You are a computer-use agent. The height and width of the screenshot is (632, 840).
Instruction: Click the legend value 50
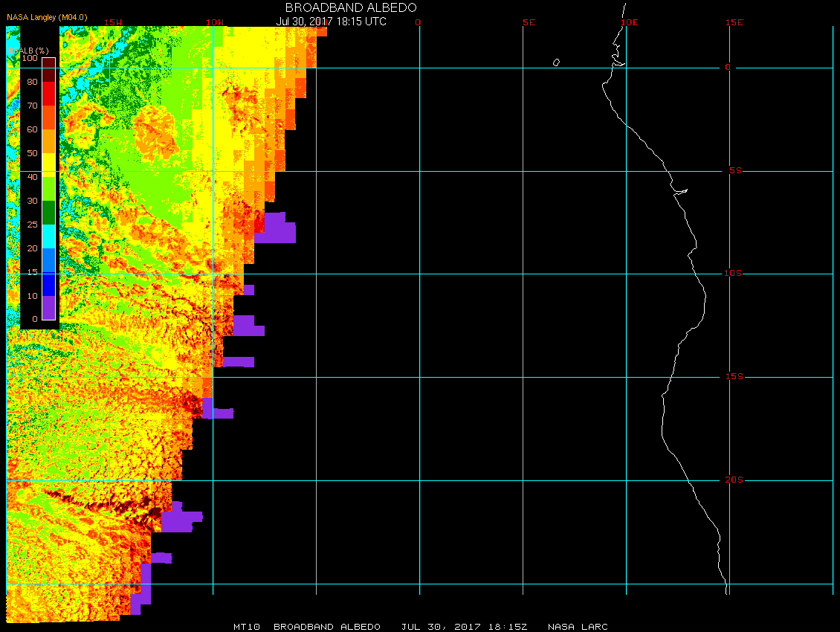pos(32,153)
